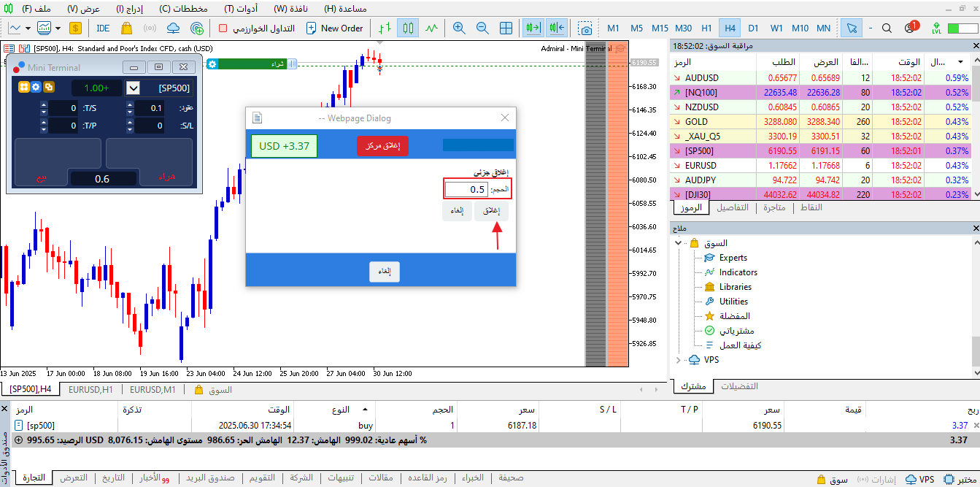Click the copy-trading radar plus icon
This screenshot has height=487, width=980.
[x=196, y=28]
